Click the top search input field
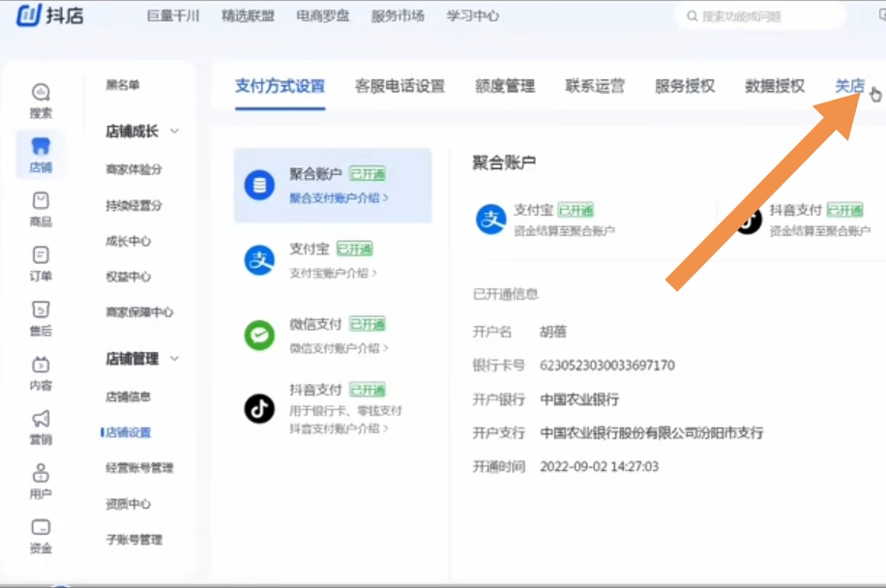 click(x=760, y=16)
